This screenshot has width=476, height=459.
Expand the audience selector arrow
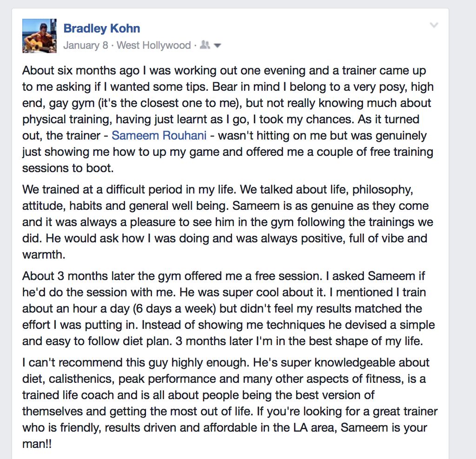point(218,46)
